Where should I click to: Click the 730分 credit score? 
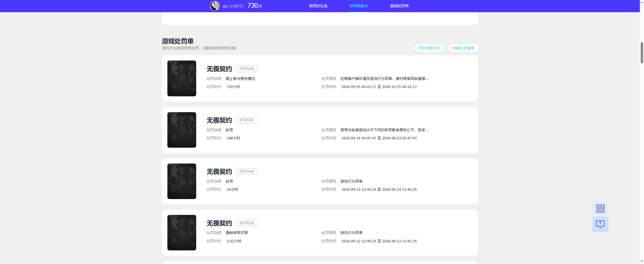[x=255, y=6]
